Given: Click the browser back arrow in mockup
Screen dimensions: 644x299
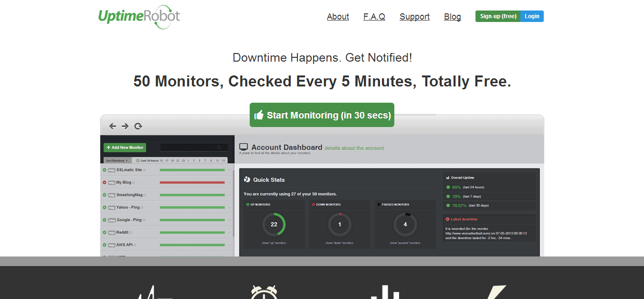Looking at the screenshot, I should tap(113, 126).
